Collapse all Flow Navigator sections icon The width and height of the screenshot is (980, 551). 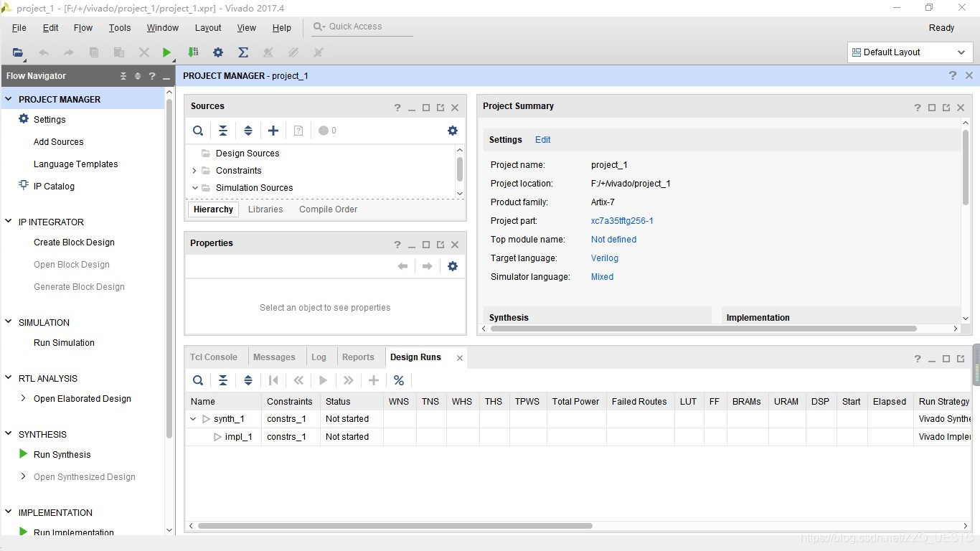pyautogui.click(x=123, y=76)
